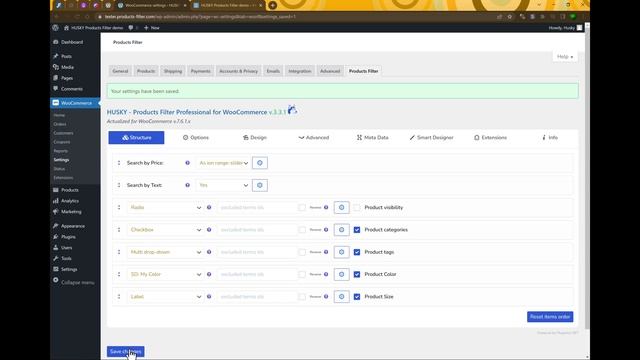Open the Payments WooCommerce settings tab
Screen dimensions: 640x360
(200, 71)
